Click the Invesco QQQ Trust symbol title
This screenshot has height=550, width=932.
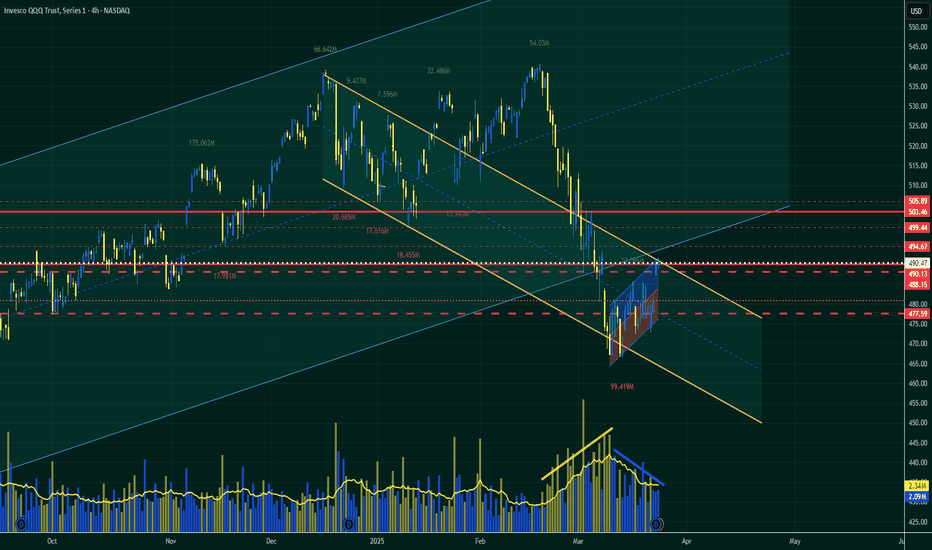click(67, 11)
